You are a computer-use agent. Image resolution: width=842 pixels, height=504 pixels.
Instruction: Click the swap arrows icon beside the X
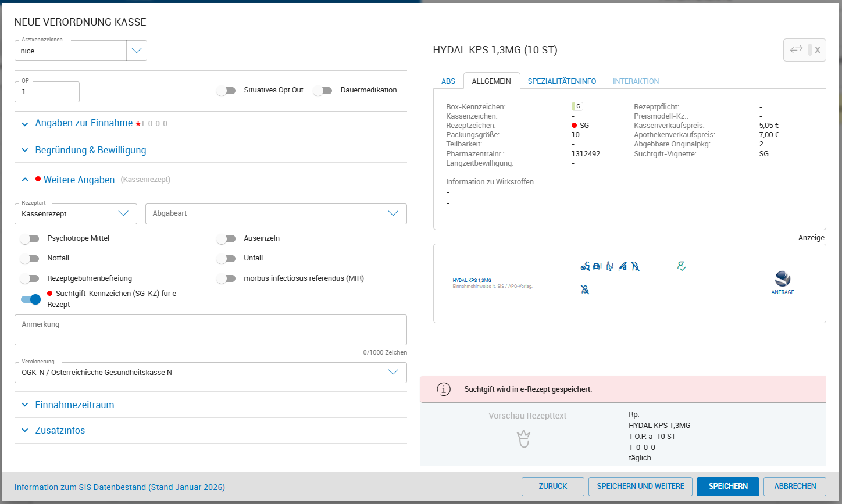point(796,50)
